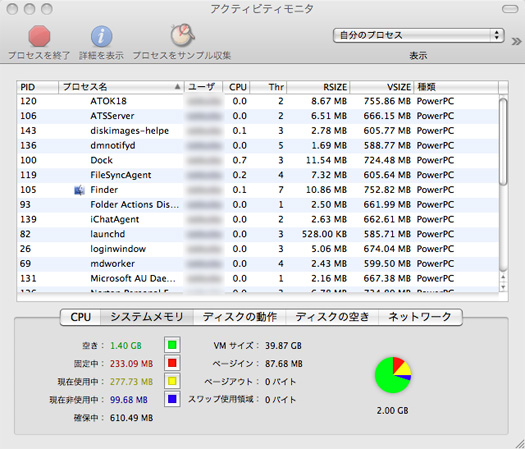Screen dimensions: 525x449
Task: Switch to the CPU tab
Action: [x=80, y=317]
